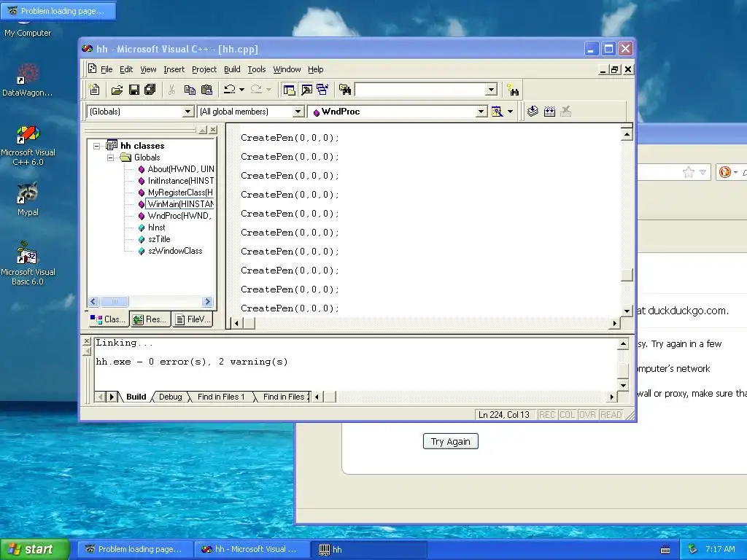Click the Save All icon

pyautogui.click(x=150, y=90)
